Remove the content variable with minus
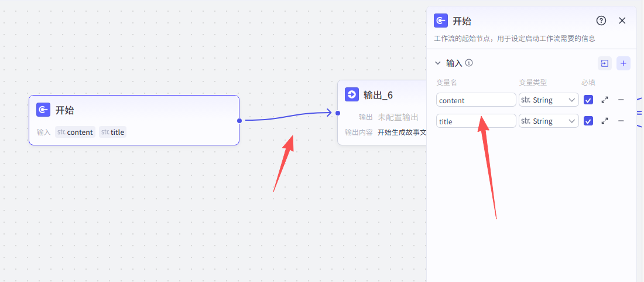 tap(621, 100)
